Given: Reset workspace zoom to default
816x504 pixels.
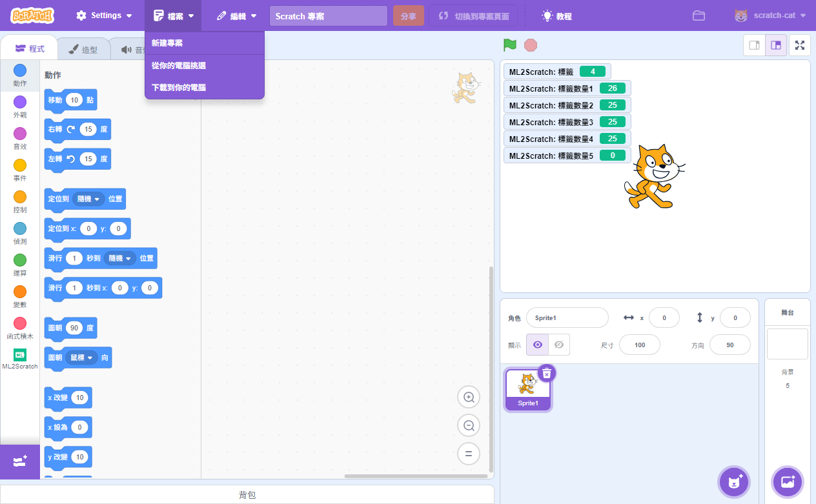Looking at the screenshot, I should (x=469, y=454).
